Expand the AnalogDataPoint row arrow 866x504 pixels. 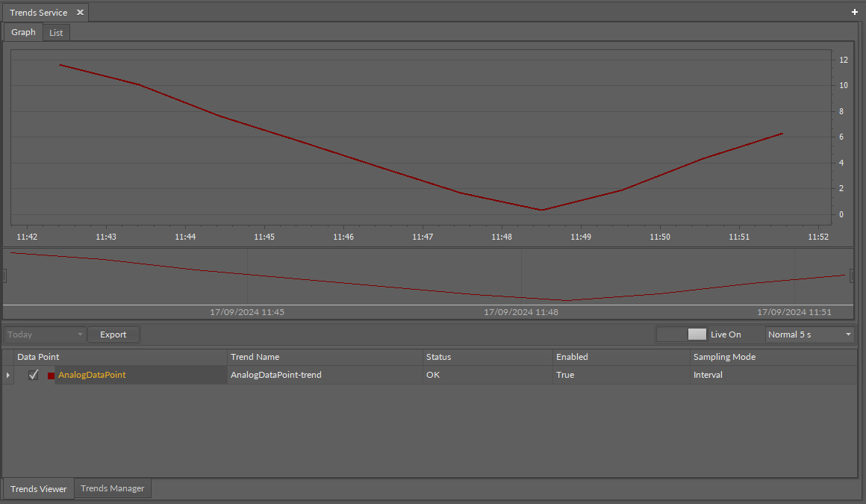(8, 375)
